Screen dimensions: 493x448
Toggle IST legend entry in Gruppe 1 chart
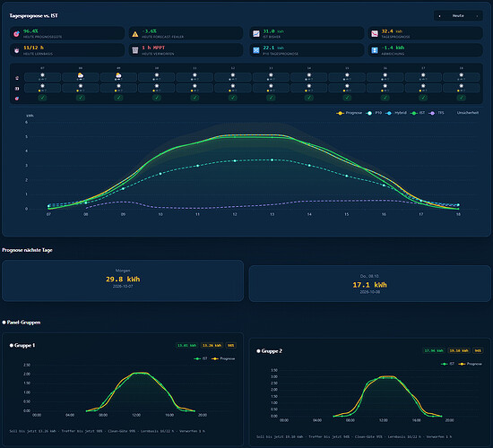(x=201, y=358)
